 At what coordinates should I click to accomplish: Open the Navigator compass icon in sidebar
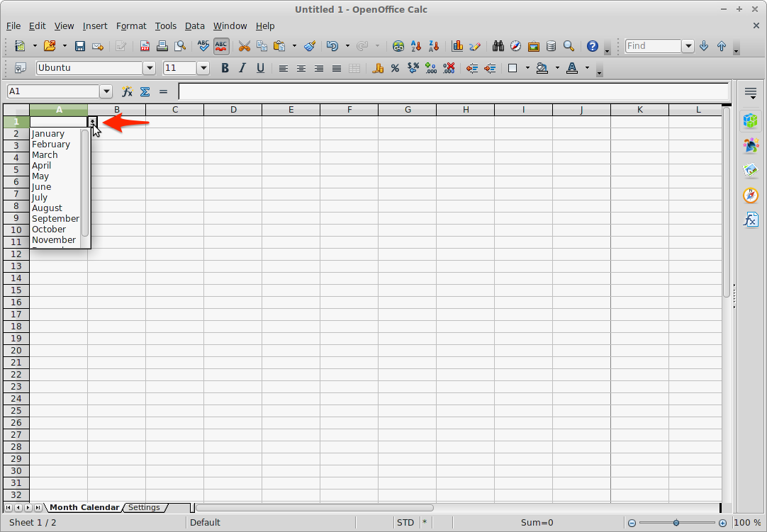click(x=750, y=195)
